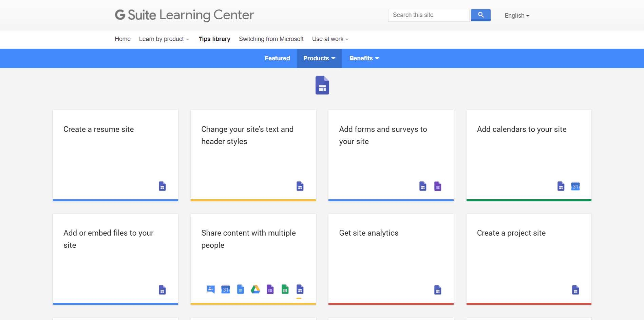644x320 pixels.
Task: Click the large Google Sites icon below the blue bar
Action: tap(322, 85)
